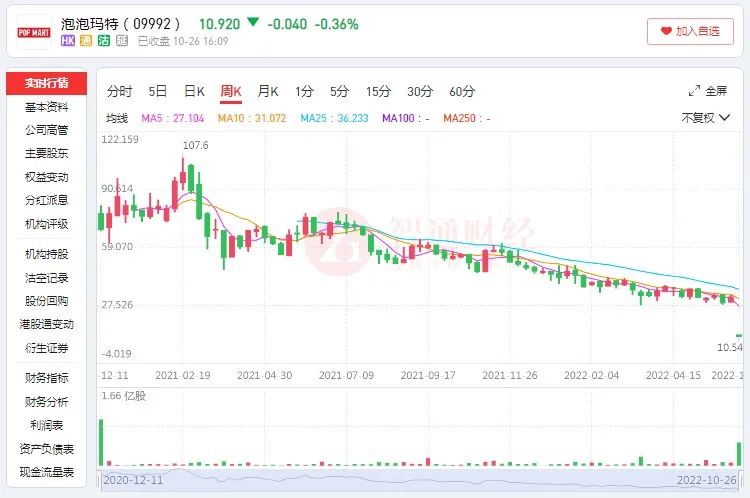Screen dimensions: 750x498
Task: Open 财务指标 in the sidebar
Action: click(x=46, y=378)
